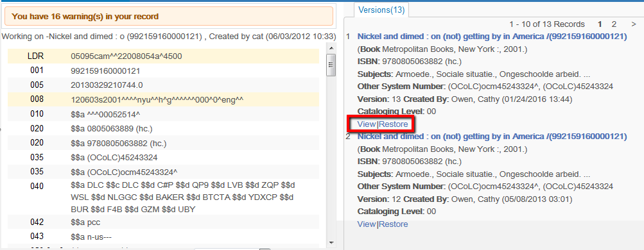This screenshot has height=250, width=644.
Task: Select field 005 value 20130329210744.0
Action: click(x=107, y=85)
